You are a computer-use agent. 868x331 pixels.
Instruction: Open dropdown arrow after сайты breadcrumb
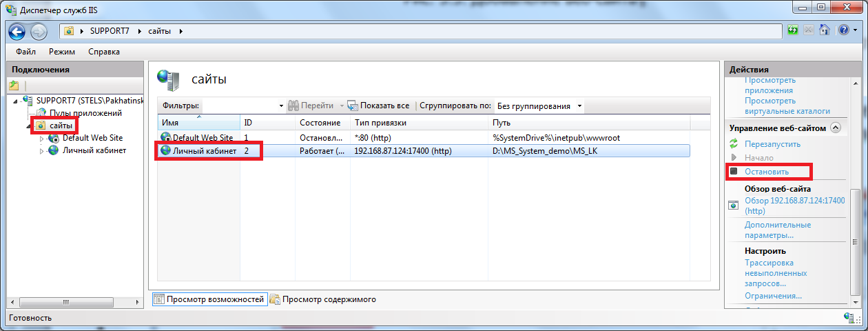coord(180,31)
